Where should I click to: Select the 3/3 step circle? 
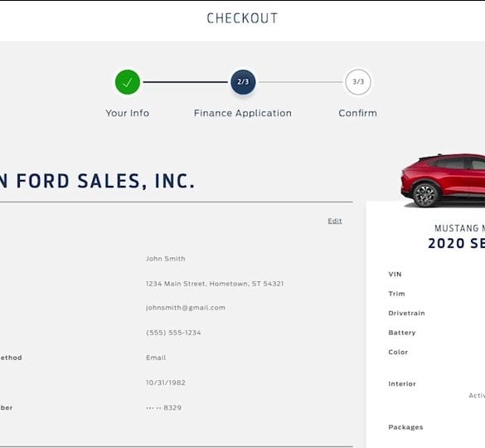click(x=358, y=82)
